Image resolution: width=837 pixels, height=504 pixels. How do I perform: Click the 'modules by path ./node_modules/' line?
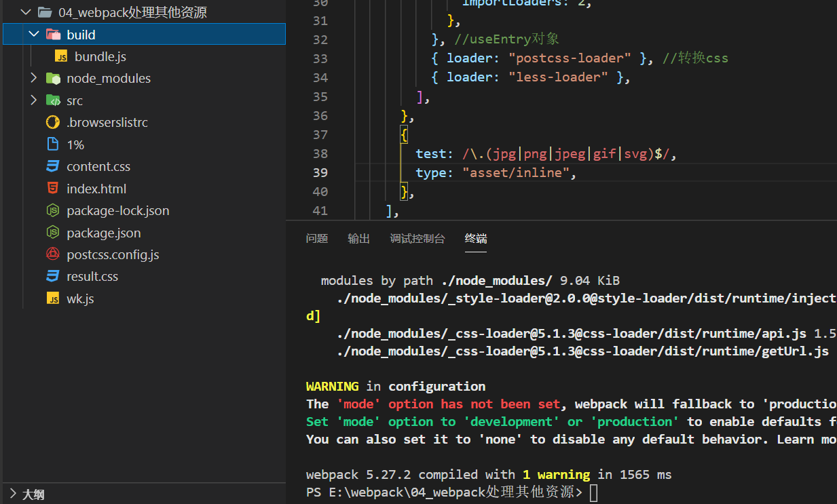point(470,280)
